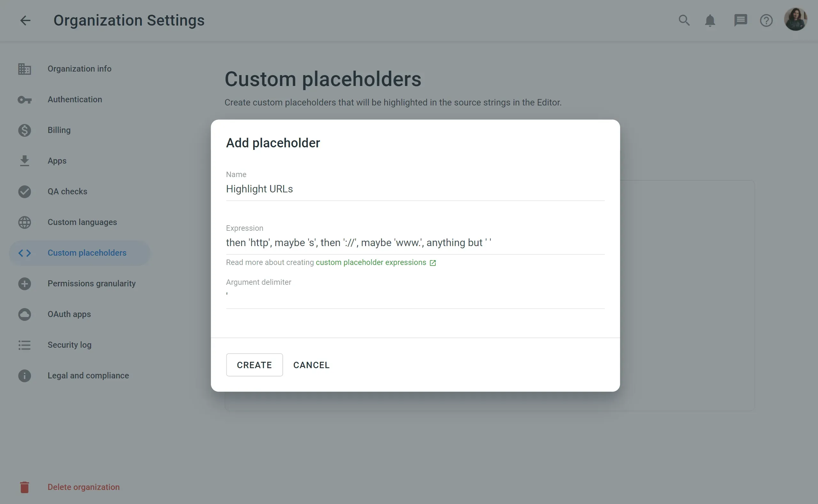Click the Security log list icon
The width and height of the screenshot is (818, 504).
pos(24,345)
